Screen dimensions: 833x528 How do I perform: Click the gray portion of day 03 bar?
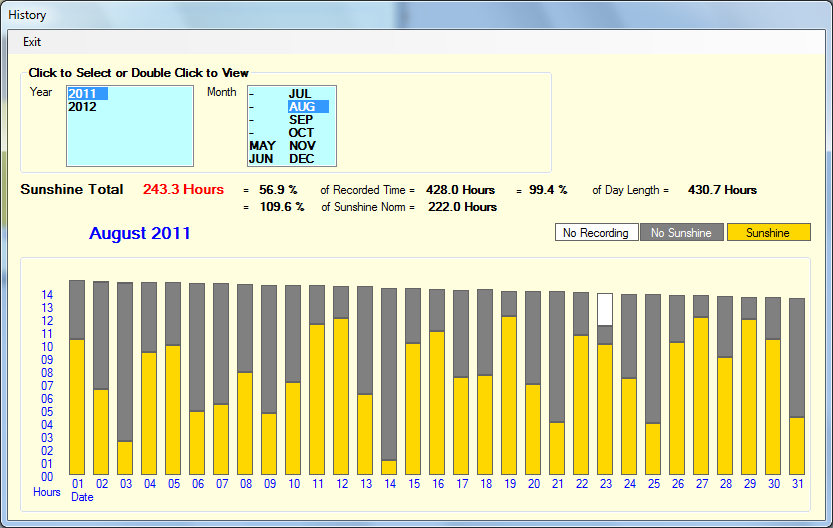125,360
